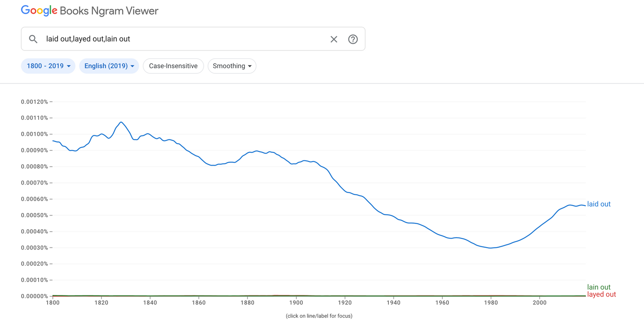Screen dimensions: 644x324
Task: Focus the 'lain out' line label
Action: [599, 287]
